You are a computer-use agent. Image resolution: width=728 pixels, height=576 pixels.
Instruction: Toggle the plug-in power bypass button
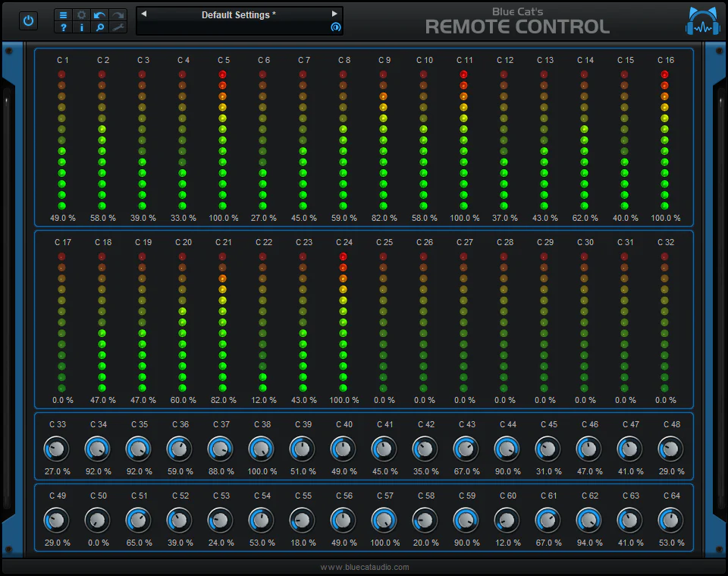click(28, 21)
